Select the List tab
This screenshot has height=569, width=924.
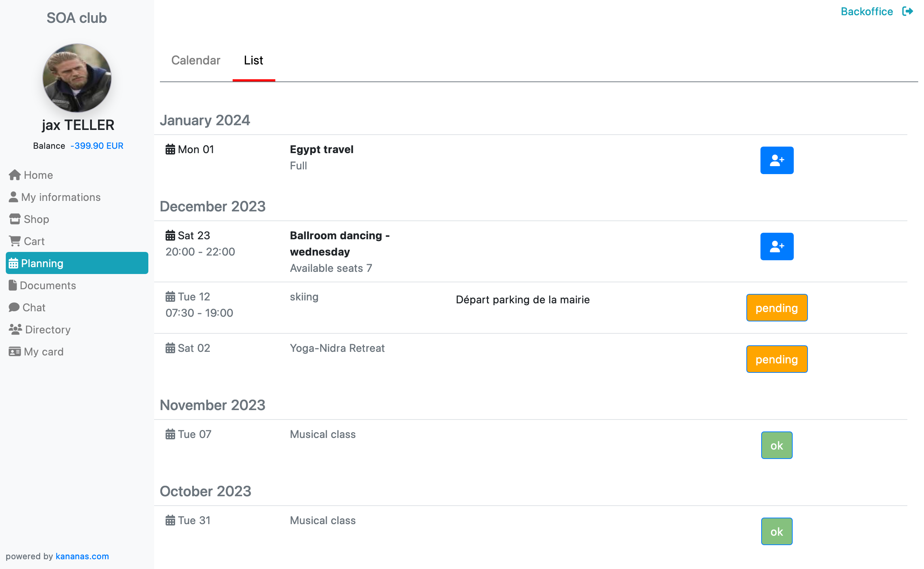[254, 60]
